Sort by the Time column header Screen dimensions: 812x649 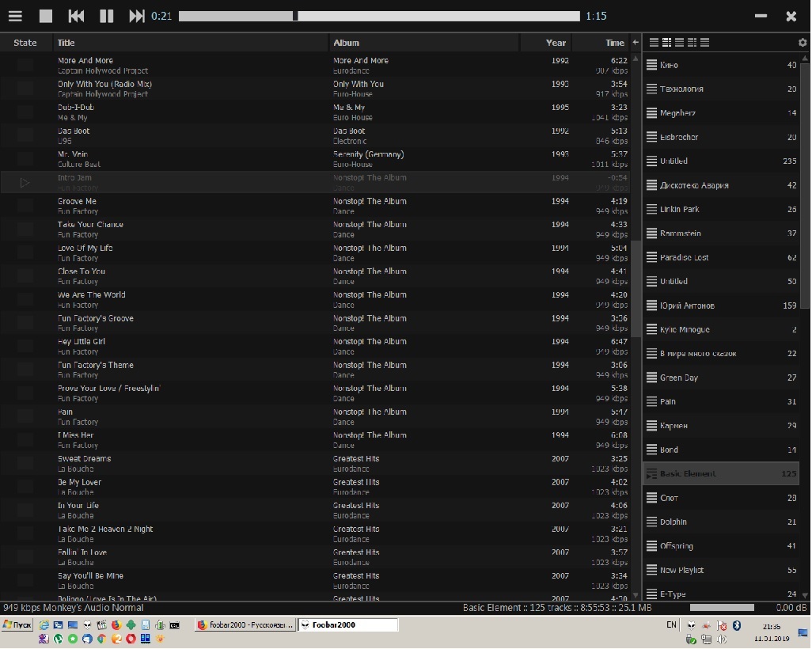601,43
